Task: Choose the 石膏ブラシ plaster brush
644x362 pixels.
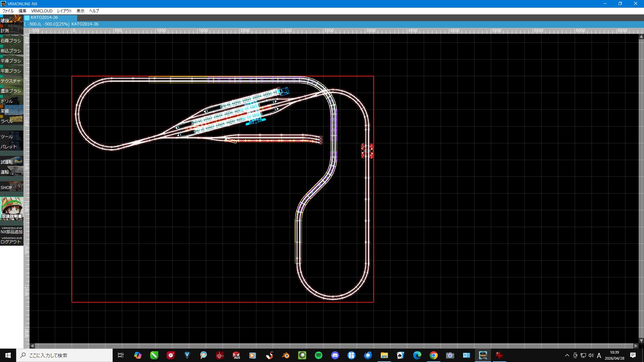Action: click(12, 40)
